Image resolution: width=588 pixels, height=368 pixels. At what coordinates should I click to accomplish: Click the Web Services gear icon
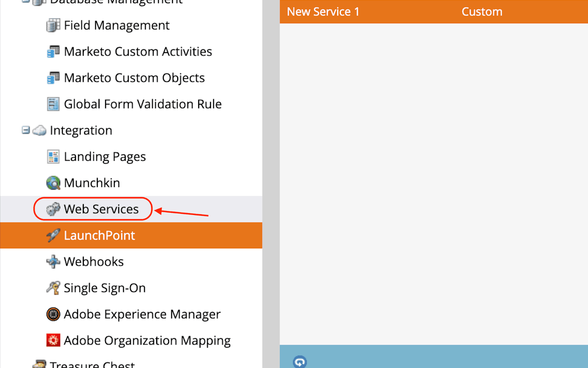point(53,209)
